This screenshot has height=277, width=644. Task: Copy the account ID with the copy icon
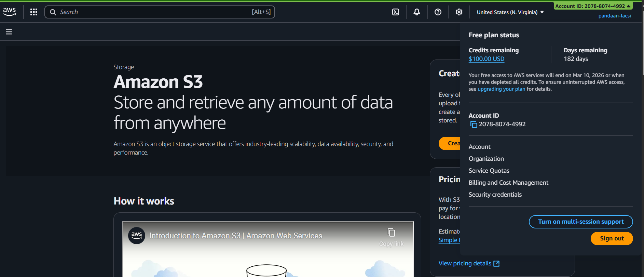[x=474, y=124]
